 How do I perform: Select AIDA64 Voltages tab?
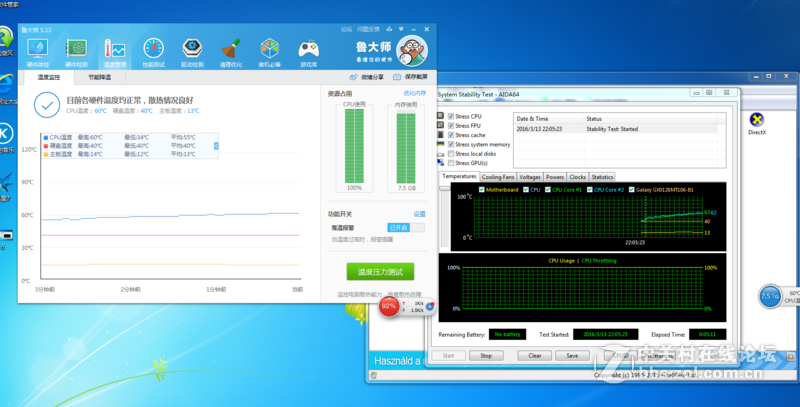[530, 177]
